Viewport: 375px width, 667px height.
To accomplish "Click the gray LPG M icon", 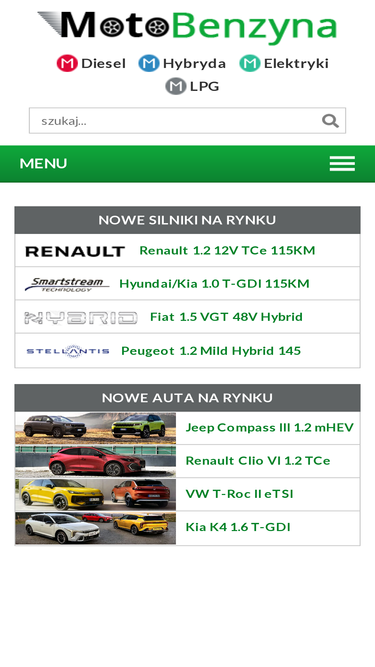I will coord(176,86).
